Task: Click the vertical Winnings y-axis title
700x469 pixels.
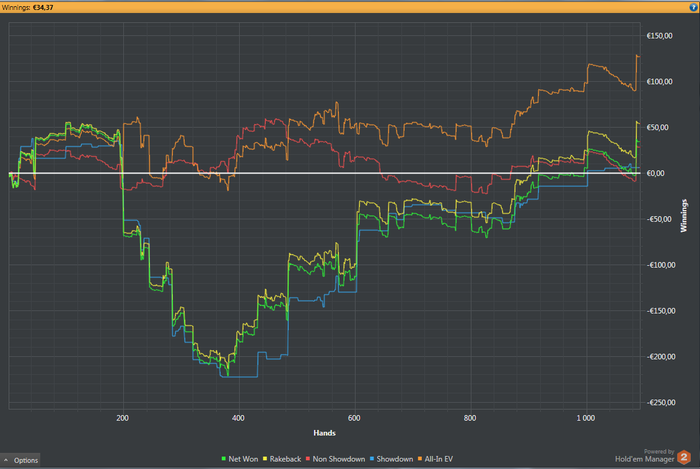Action: point(683,216)
